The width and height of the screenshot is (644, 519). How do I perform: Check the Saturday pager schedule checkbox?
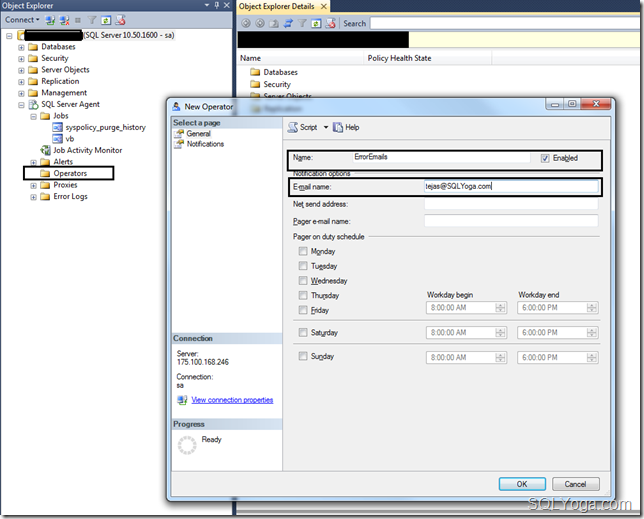point(303,332)
